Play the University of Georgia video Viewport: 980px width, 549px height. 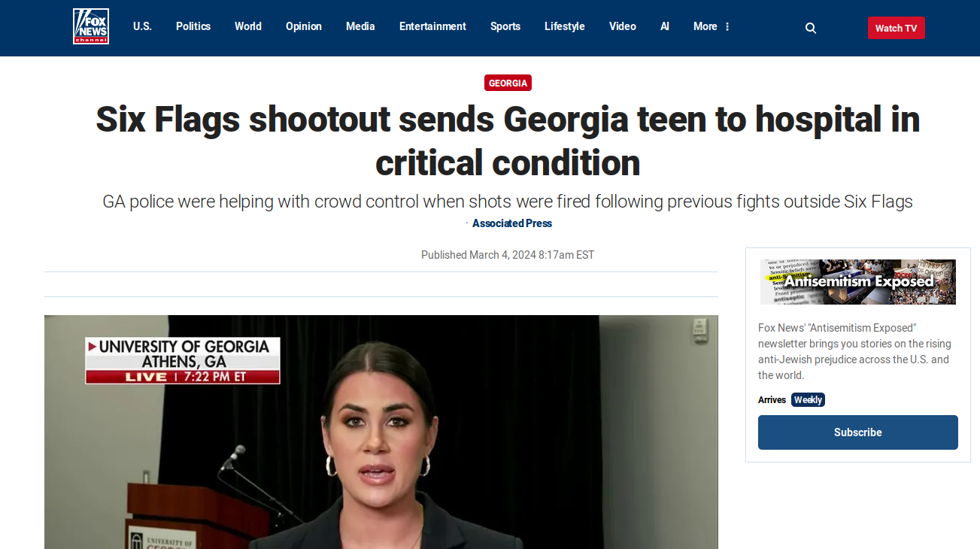[x=381, y=432]
